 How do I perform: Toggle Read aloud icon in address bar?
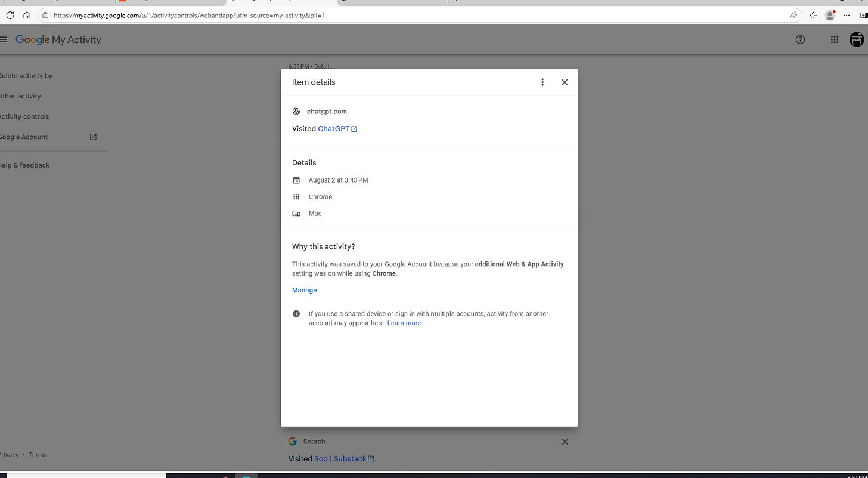click(793, 15)
